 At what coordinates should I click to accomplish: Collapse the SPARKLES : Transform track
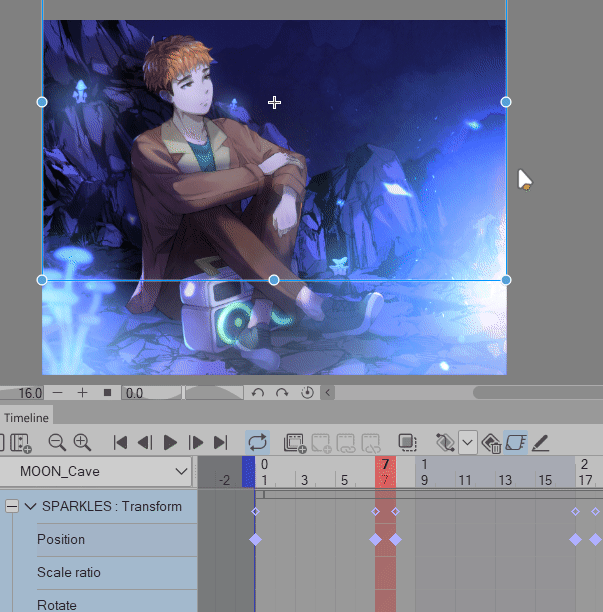12,507
